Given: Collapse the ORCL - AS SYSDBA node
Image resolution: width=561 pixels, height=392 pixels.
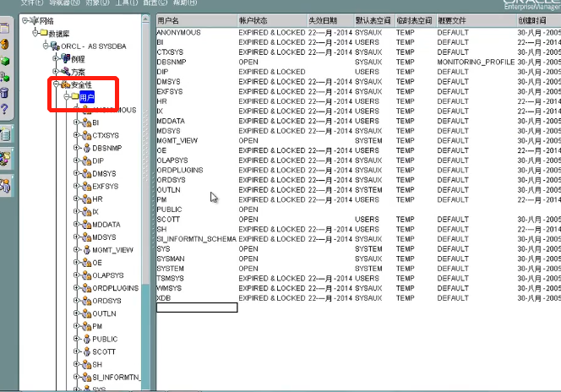Looking at the screenshot, I should [x=46, y=46].
